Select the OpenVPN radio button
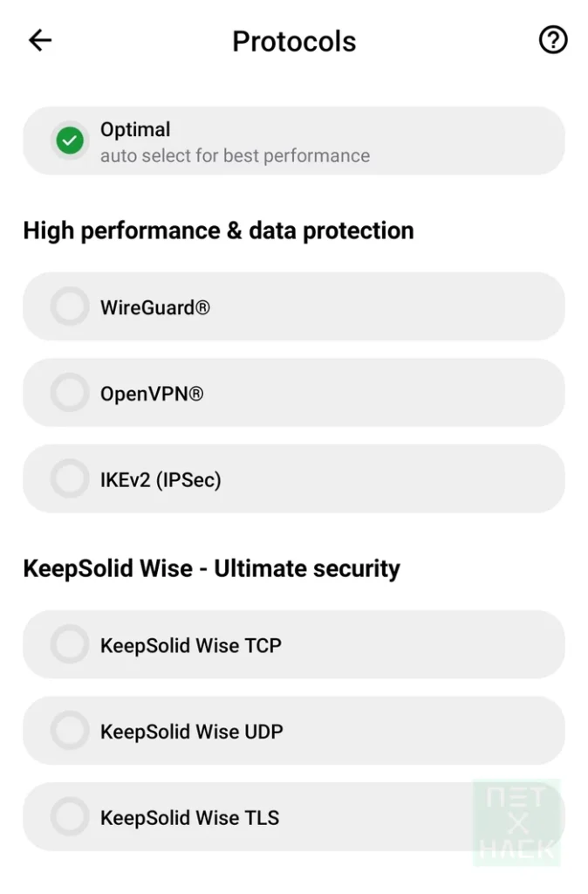The width and height of the screenshot is (588, 894). coord(70,393)
